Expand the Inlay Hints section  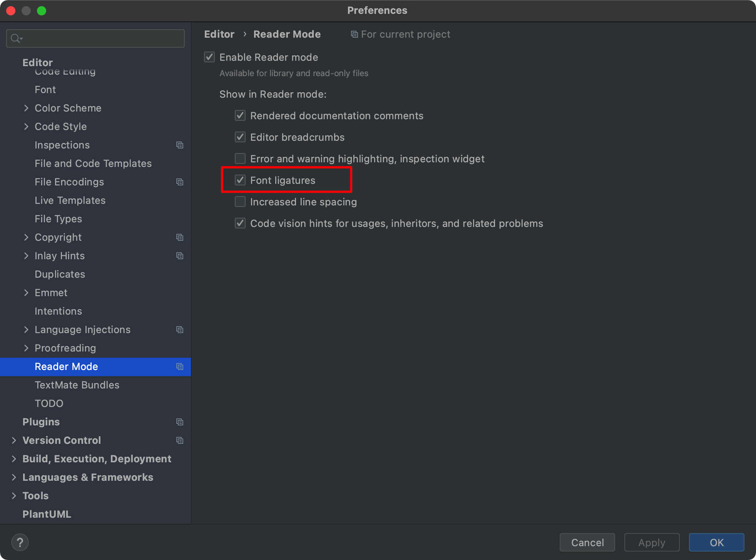[x=27, y=255]
